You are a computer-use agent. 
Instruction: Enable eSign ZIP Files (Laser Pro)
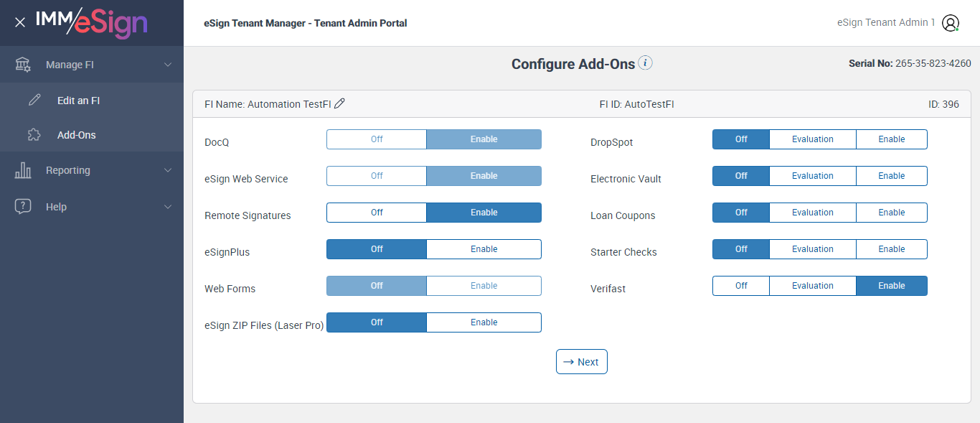coord(484,322)
